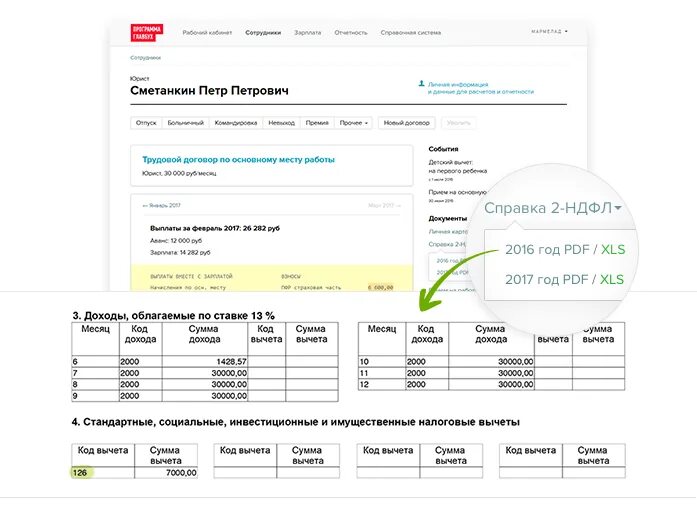Select the 30000,00 cell in month 7 row
Image resolution: width=697 pixels, height=518 pixels.
point(205,373)
